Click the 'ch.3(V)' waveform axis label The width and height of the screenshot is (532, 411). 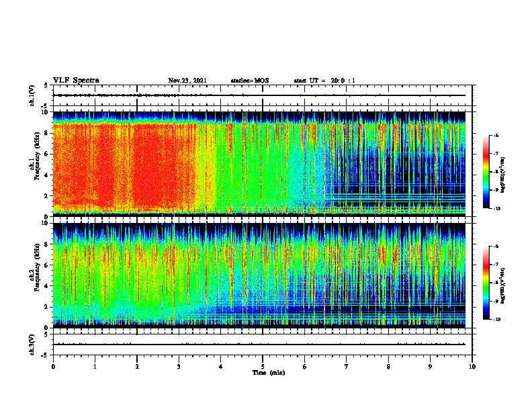coord(32,345)
